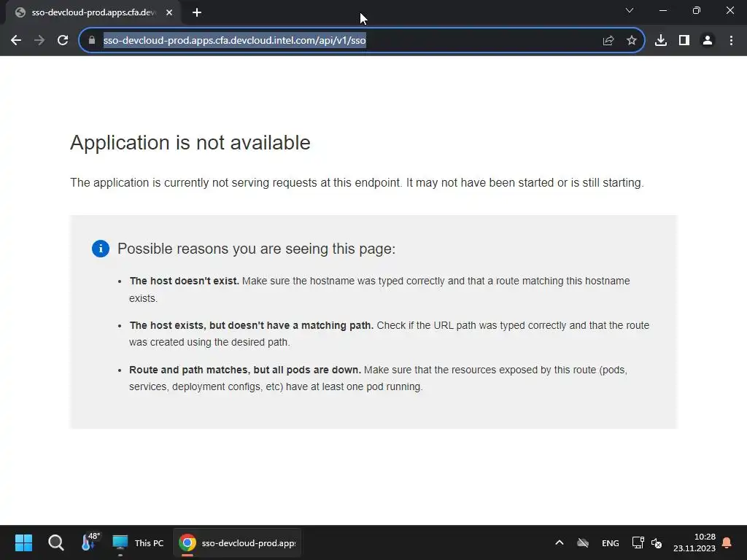This screenshot has height=560, width=747.
Task: Reload the current page
Action: click(x=63, y=41)
